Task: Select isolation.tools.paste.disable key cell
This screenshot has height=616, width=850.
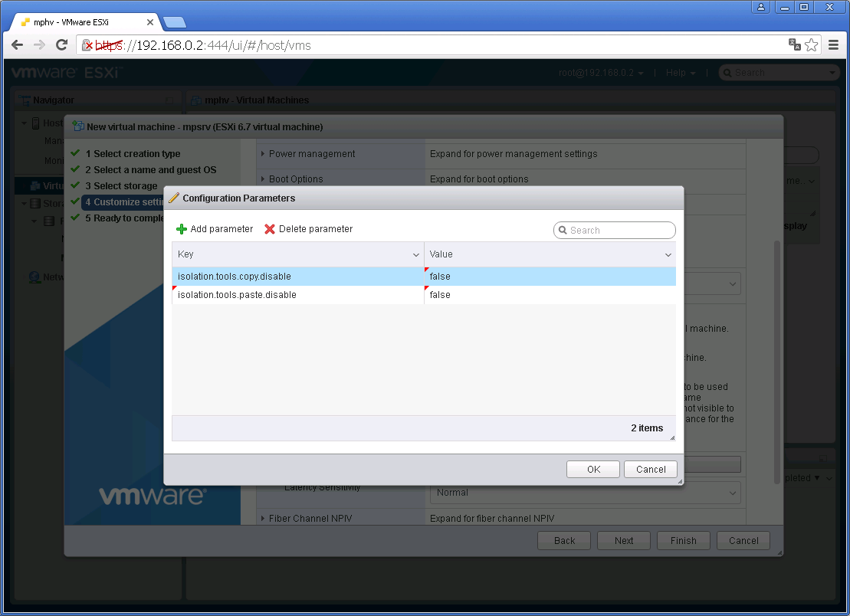Action: 298,295
